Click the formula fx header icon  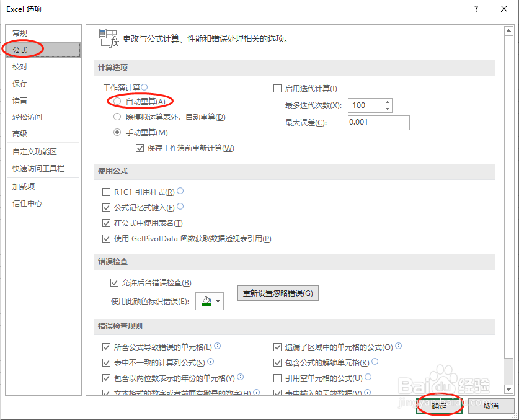click(109, 38)
